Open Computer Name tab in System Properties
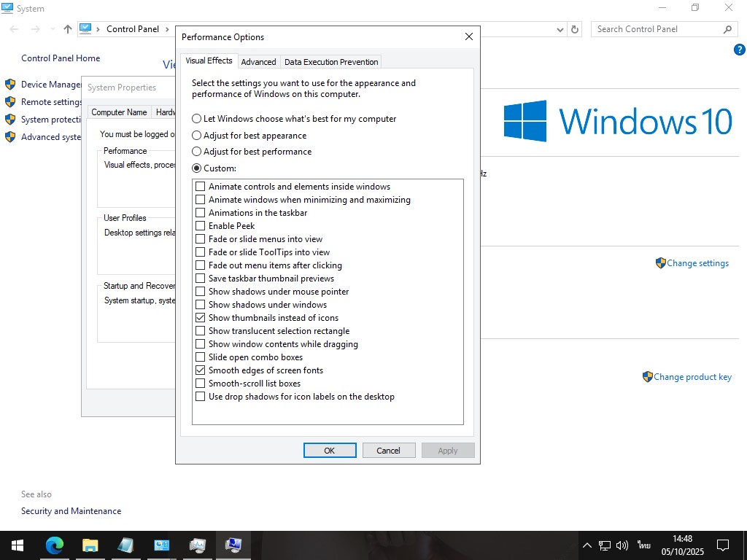This screenshot has width=747, height=560. (x=119, y=112)
